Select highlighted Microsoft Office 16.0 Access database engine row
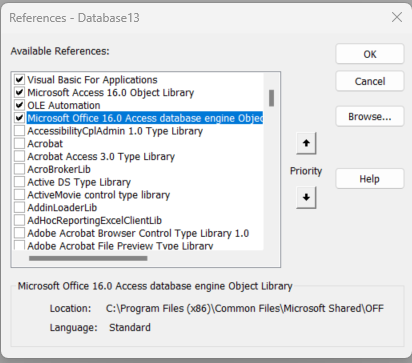This screenshot has height=363, width=412. coord(145,118)
